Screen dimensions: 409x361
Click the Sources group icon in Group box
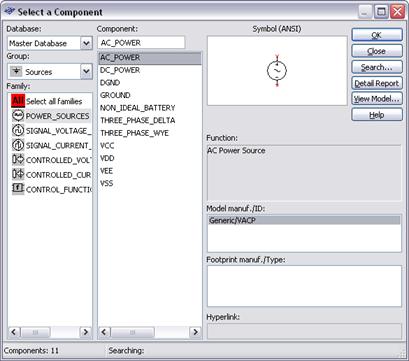16,72
